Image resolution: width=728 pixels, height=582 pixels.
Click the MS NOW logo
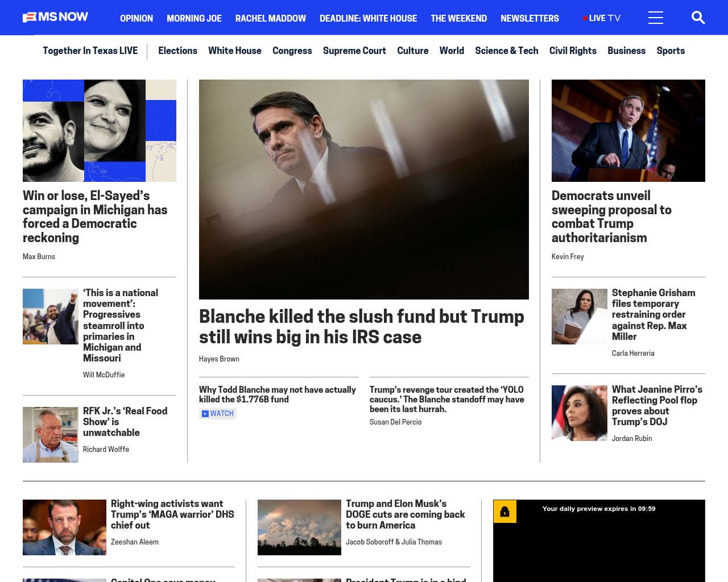click(55, 17)
